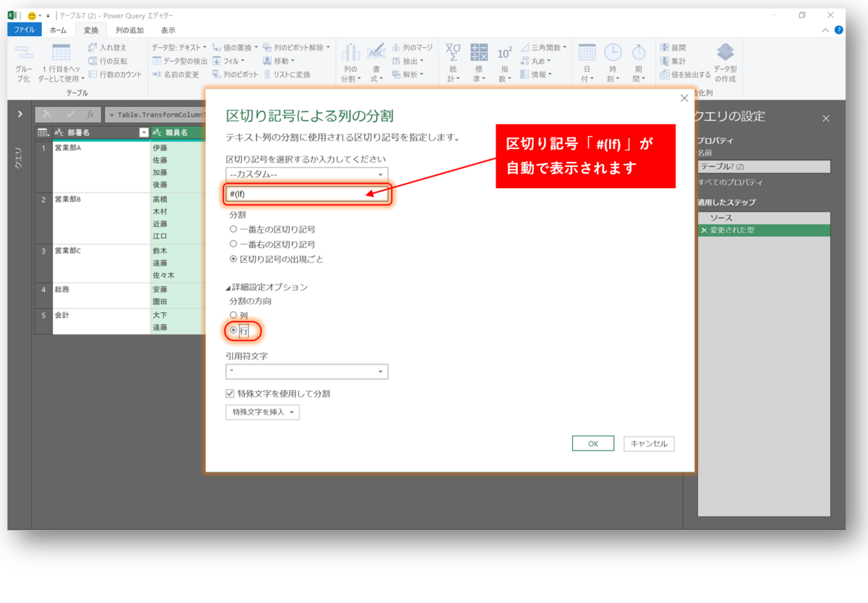Click the 日付 (Date) calendar icon
Screen dimensions: 868x603
[587, 52]
